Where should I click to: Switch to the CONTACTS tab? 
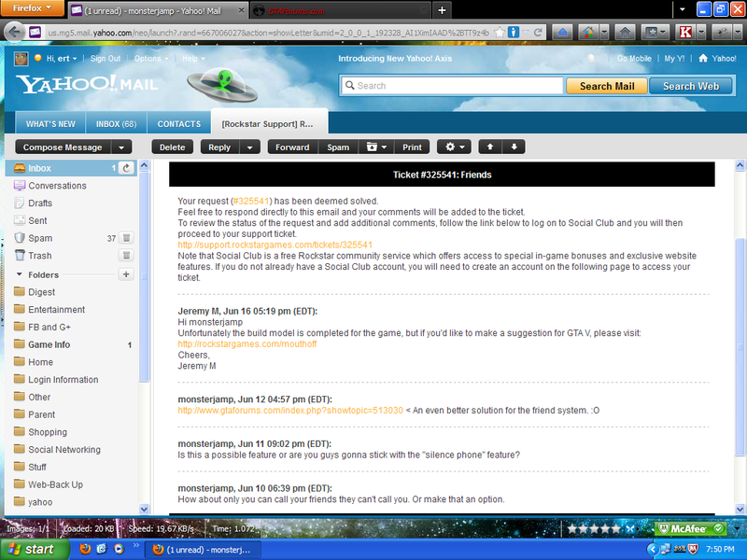[179, 124]
